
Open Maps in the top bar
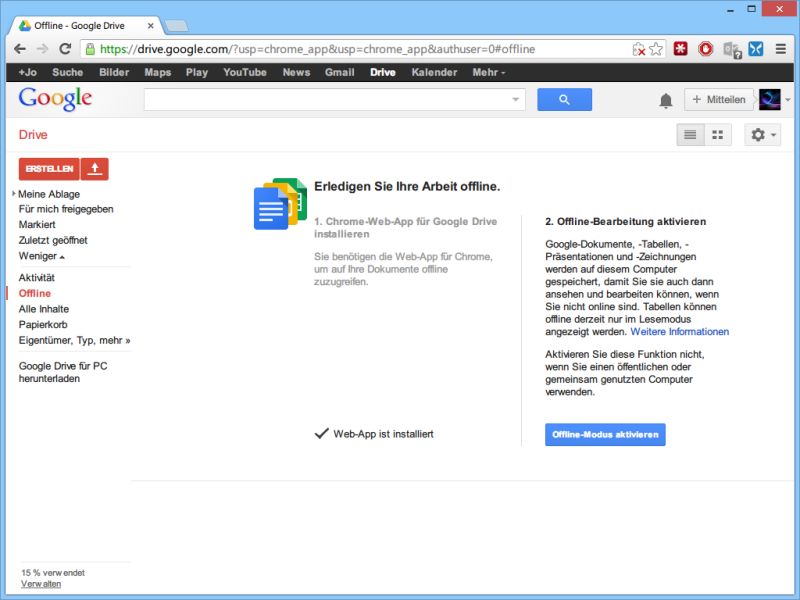point(158,72)
